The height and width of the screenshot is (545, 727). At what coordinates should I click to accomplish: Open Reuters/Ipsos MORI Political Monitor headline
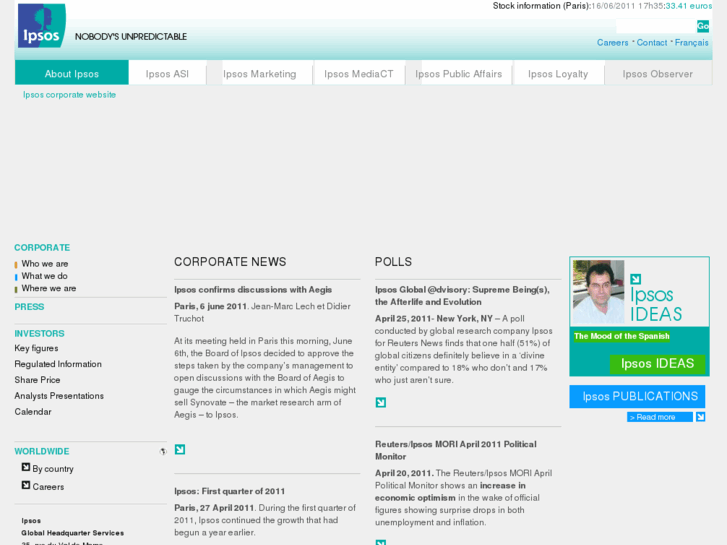point(456,450)
